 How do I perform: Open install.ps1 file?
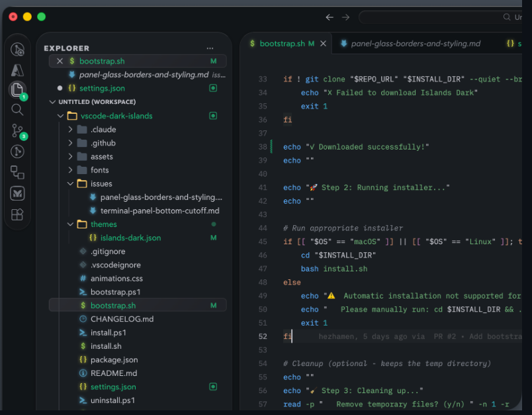[x=138, y=332]
